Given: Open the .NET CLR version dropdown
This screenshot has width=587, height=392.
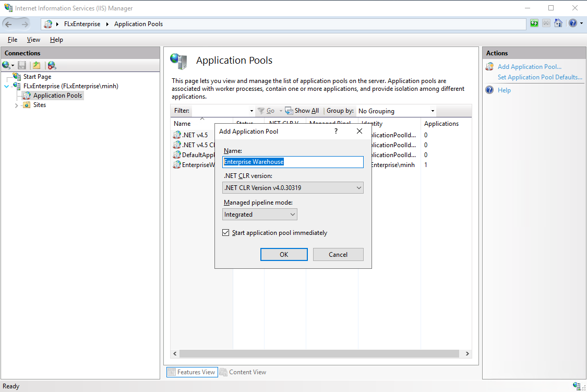Looking at the screenshot, I should click(x=360, y=187).
